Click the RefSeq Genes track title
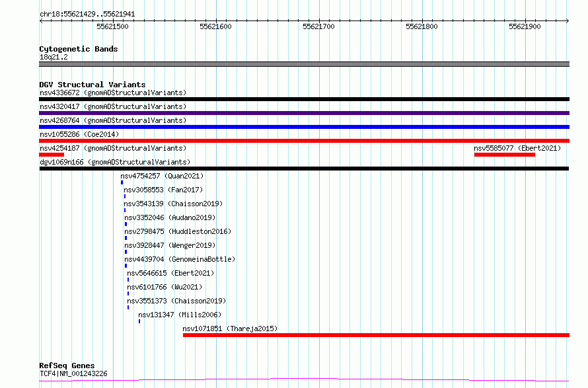Image resolution: width=588 pixels, height=388 pixels. pos(67,366)
